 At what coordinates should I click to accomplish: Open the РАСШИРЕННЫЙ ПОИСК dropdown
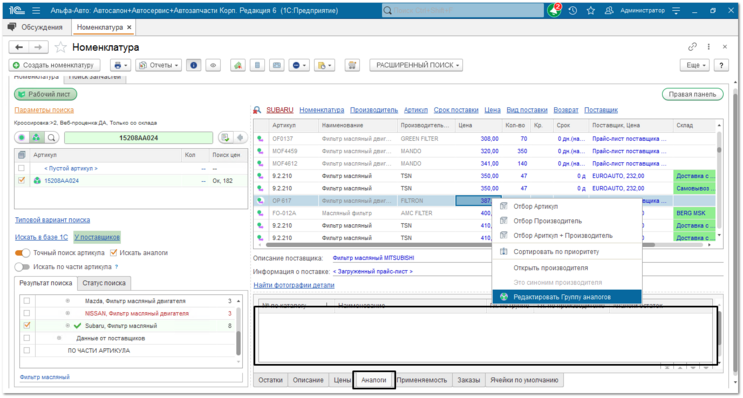point(416,65)
